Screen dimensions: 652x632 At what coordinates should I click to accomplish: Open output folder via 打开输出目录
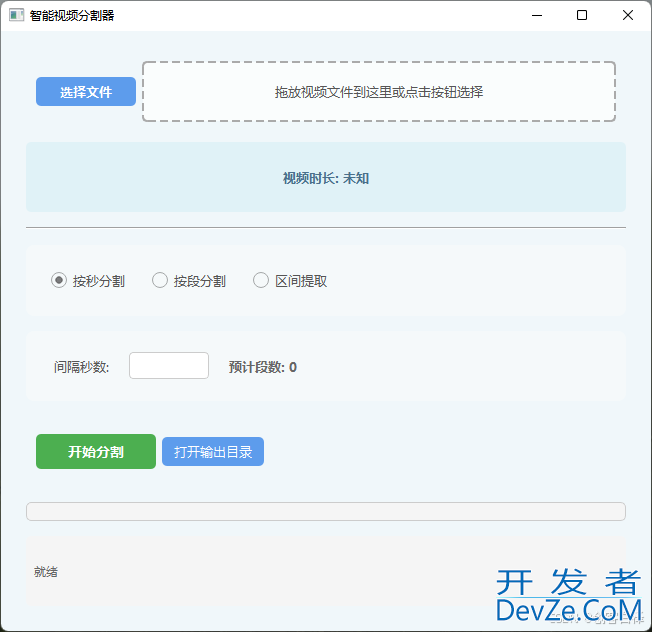tap(213, 452)
